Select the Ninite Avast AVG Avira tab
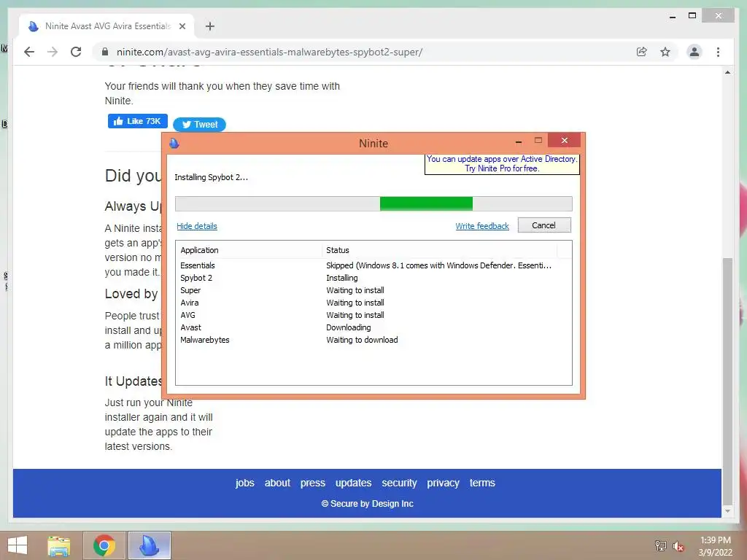This screenshot has height=560, width=747. pyautogui.click(x=107, y=26)
